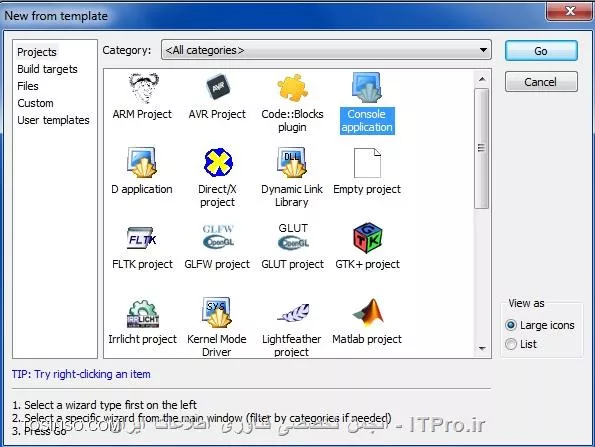595x447 pixels.
Task: Click the 'Matlab project' label
Action: coord(367,339)
